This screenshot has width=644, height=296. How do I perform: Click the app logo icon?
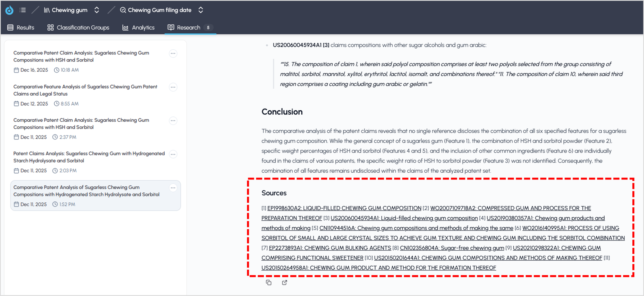[x=9, y=10]
